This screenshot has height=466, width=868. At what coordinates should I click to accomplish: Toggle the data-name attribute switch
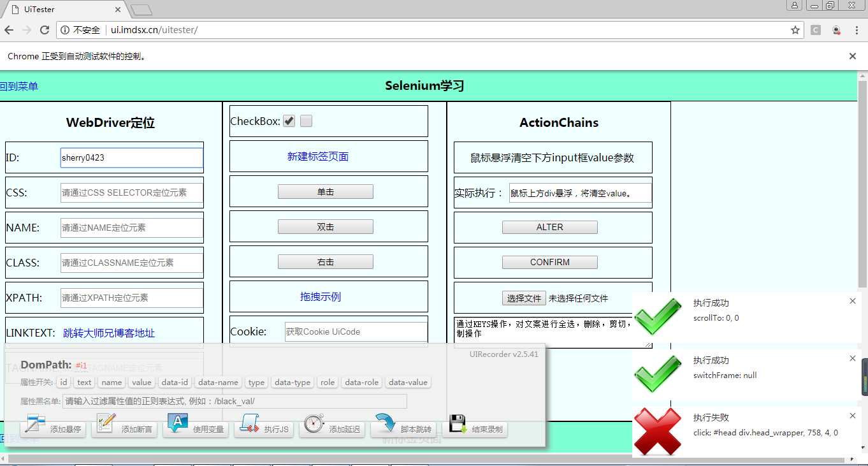click(x=218, y=382)
